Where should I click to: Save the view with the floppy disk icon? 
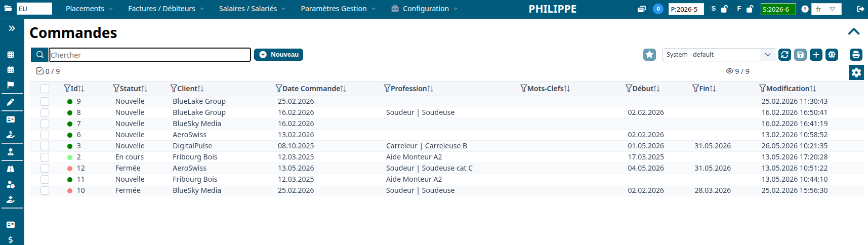[x=800, y=55]
